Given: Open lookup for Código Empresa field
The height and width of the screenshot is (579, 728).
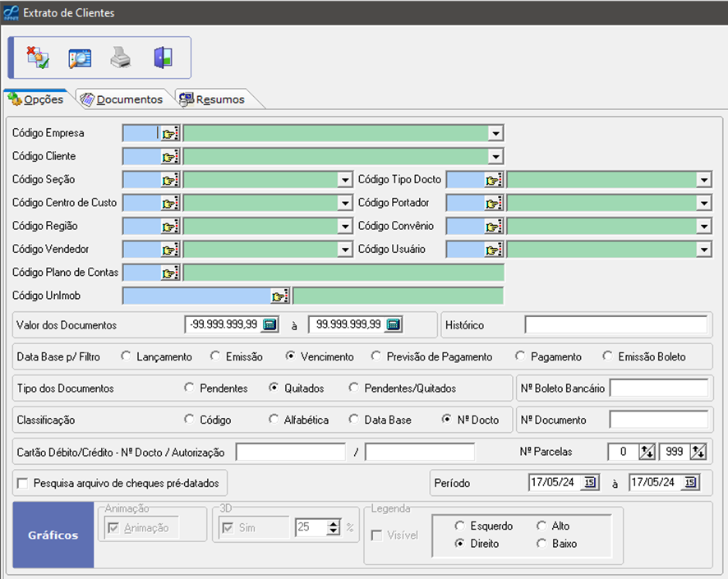Looking at the screenshot, I should (170, 133).
